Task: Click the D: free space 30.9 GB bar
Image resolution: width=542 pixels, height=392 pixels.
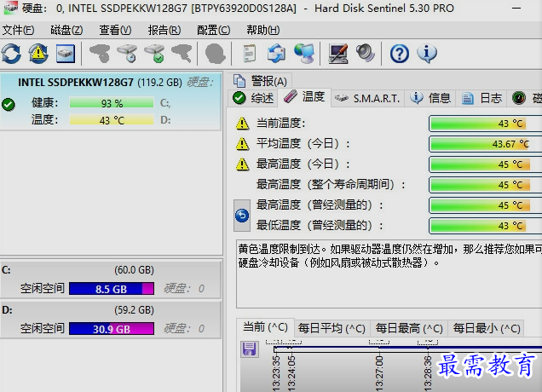Action: (112, 329)
